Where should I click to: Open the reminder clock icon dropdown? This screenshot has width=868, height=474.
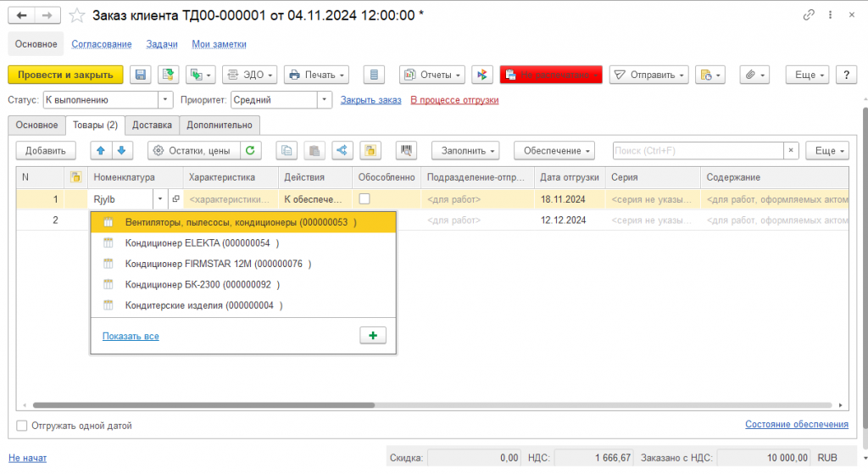click(x=710, y=75)
